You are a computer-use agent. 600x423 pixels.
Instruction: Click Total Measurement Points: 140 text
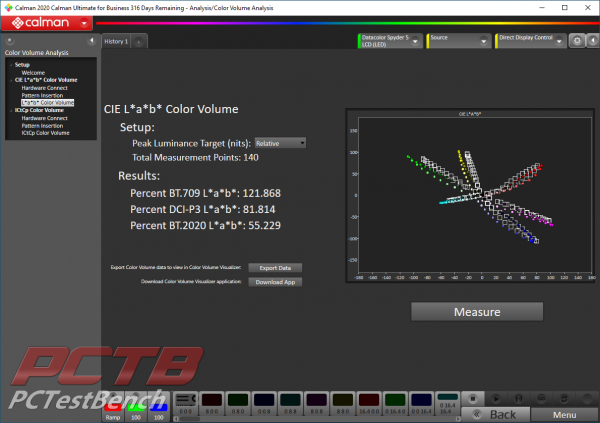(x=195, y=158)
